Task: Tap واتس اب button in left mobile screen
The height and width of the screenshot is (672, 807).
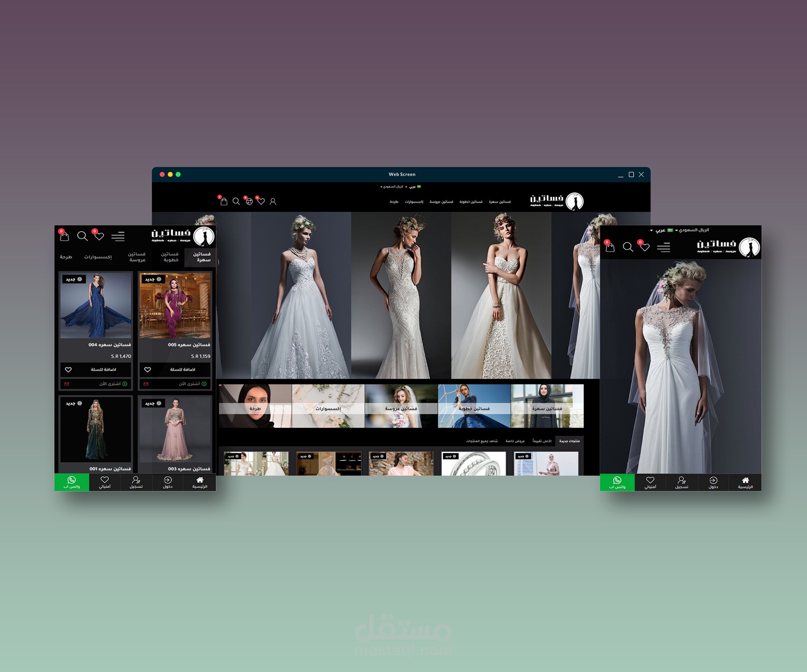Action: [72, 482]
